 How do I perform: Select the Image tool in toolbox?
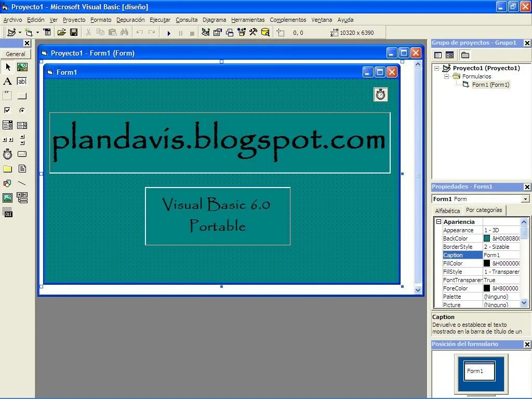8,197
